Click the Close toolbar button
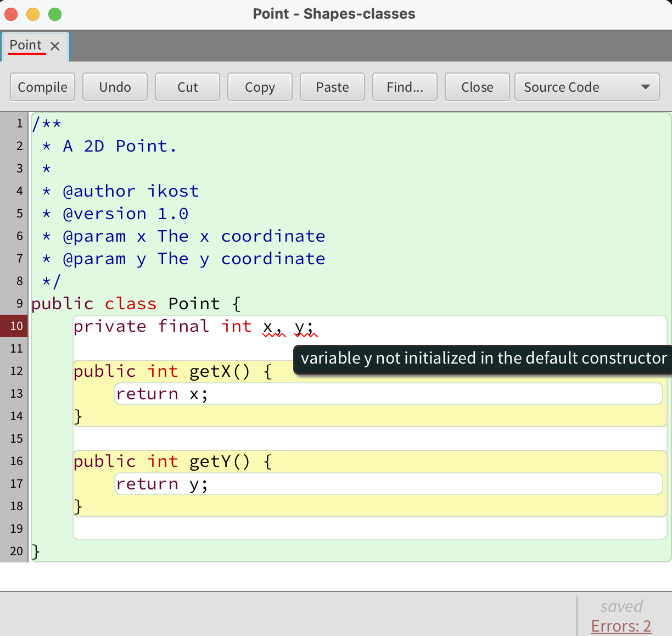Image resolution: width=672 pixels, height=636 pixels. click(x=477, y=87)
